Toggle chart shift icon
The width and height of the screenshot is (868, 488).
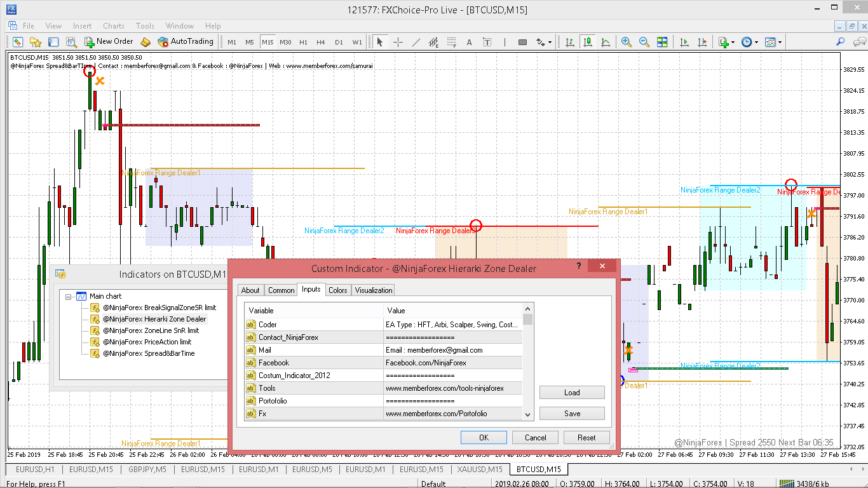click(702, 42)
